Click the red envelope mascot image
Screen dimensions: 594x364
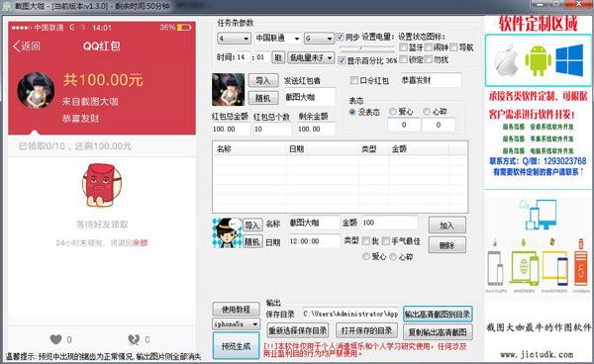[102, 185]
